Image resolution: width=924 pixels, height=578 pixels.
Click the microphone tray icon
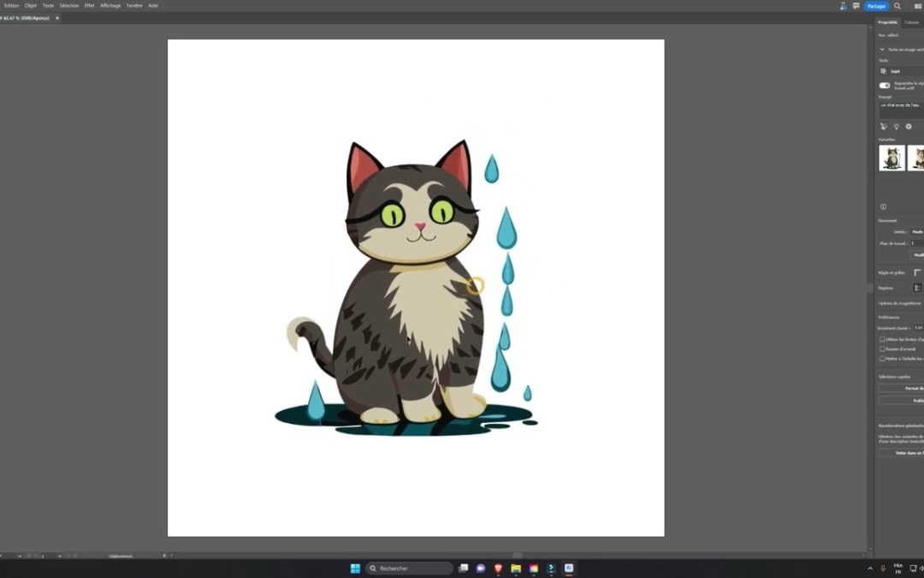pyautogui.click(x=883, y=569)
